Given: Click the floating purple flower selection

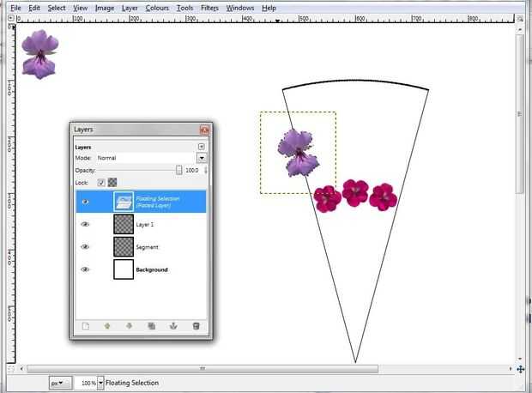Looking at the screenshot, I should coord(299,153).
